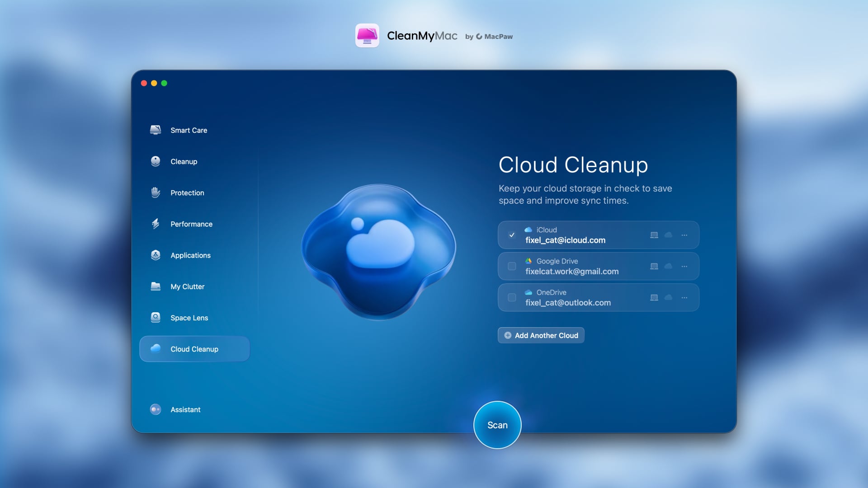Click the cloud icon on the Google Drive row

pyautogui.click(x=669, y=266)
